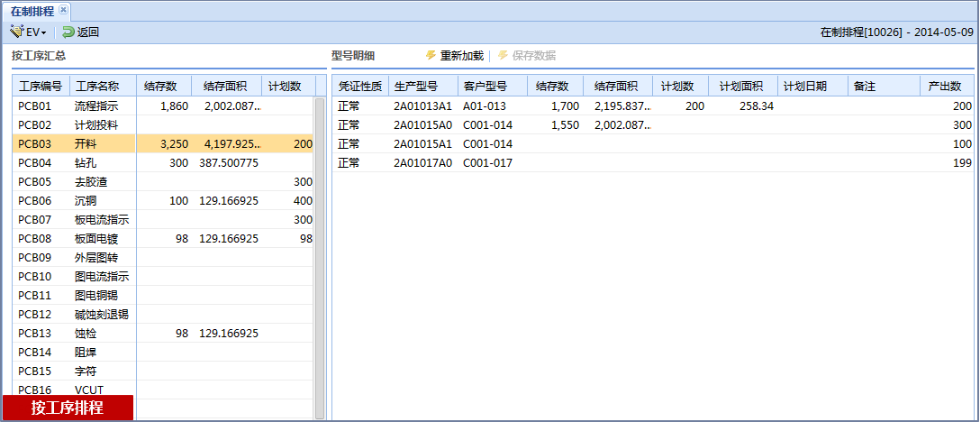980x422 pixels.
Task: Click the 保存数据 lightning icon
Action: tap(503, 56)
